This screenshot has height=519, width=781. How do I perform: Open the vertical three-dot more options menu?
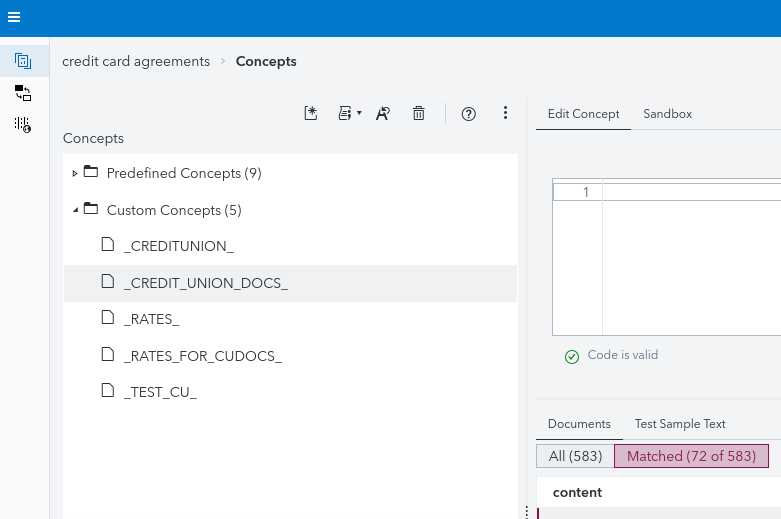tap(505, 113)
